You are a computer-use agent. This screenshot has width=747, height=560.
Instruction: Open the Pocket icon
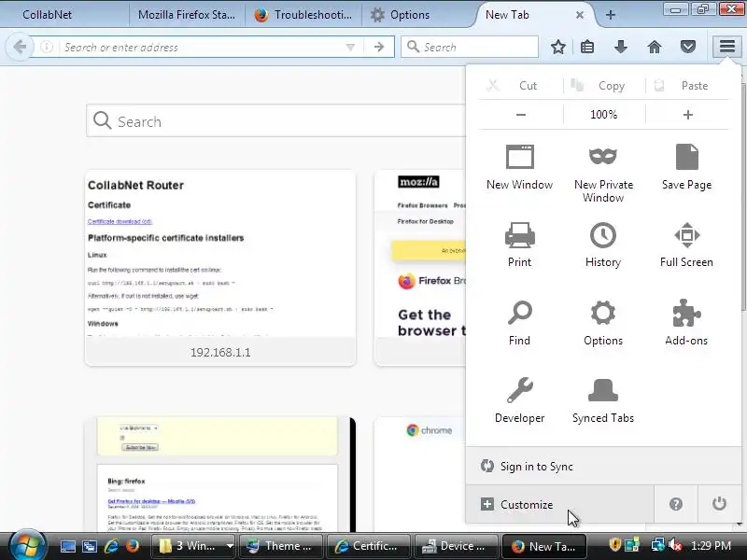click(688, 47)
